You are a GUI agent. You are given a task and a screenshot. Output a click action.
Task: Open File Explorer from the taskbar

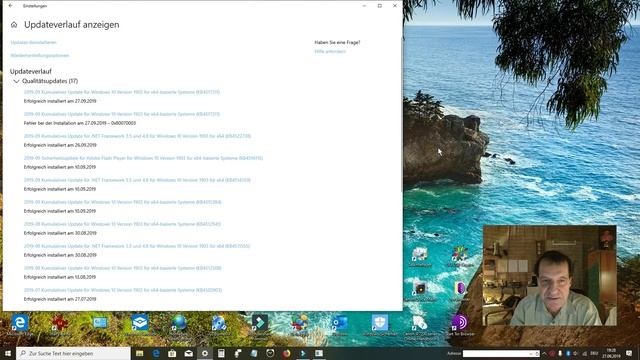pos(140,353)
